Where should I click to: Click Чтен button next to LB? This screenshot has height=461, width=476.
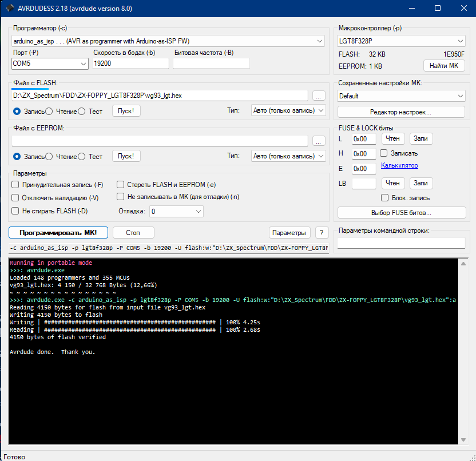click(393, 183)
